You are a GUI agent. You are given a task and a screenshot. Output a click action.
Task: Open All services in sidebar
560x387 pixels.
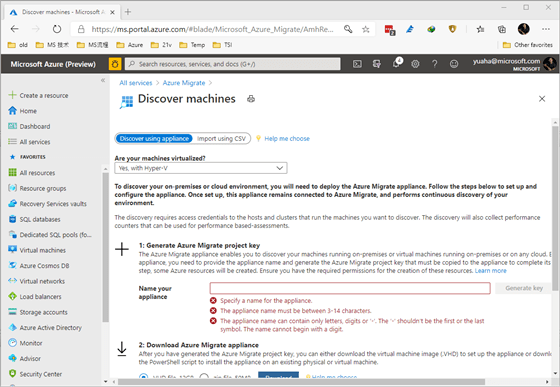point(29,142)
